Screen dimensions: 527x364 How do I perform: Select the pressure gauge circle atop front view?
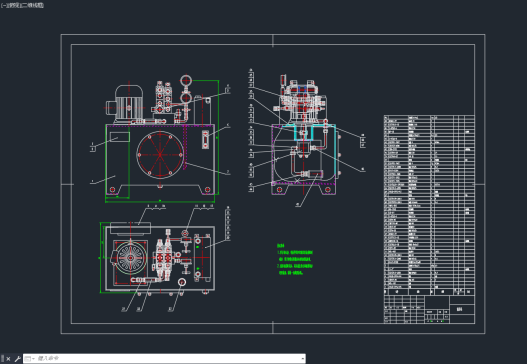click(186, 81)
